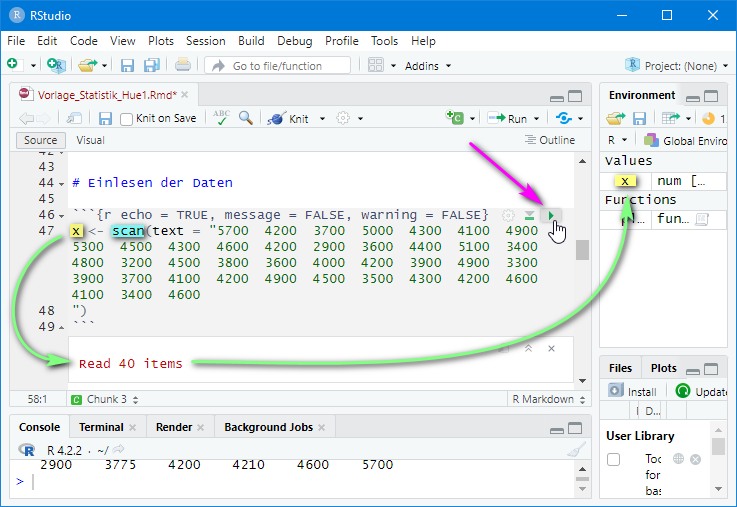The width and height of the screenshot is (737, 507).
Task: Save current document in main toolbar
Action: click(127, 65)
